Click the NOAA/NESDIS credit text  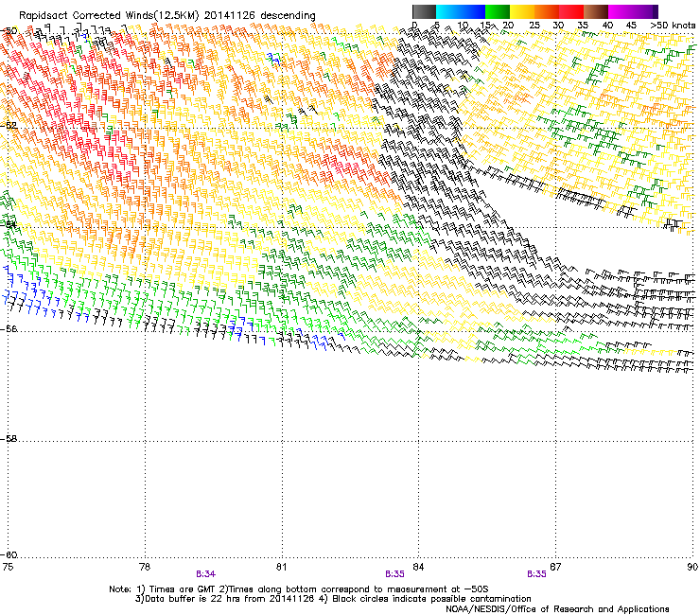click(x=557, y=609)
